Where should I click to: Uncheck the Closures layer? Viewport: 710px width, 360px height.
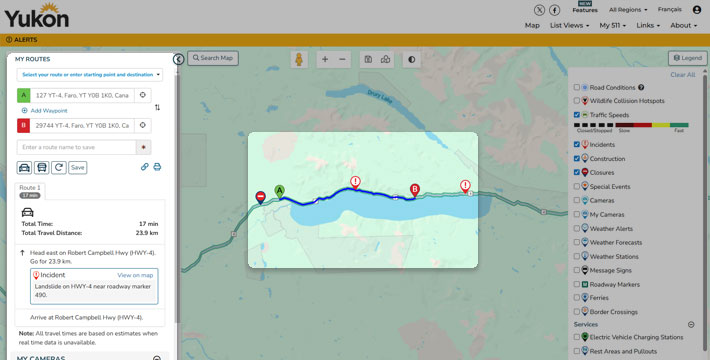(576, 172)
